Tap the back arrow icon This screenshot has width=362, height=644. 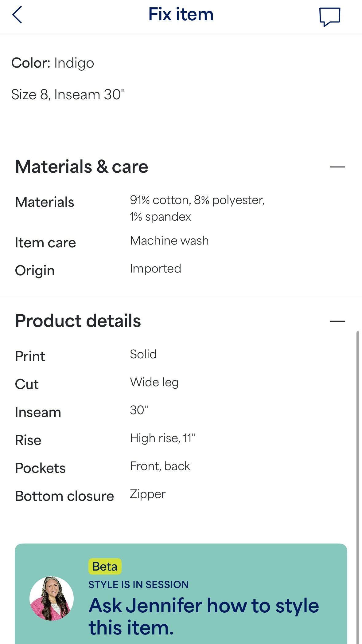(17, 15)
